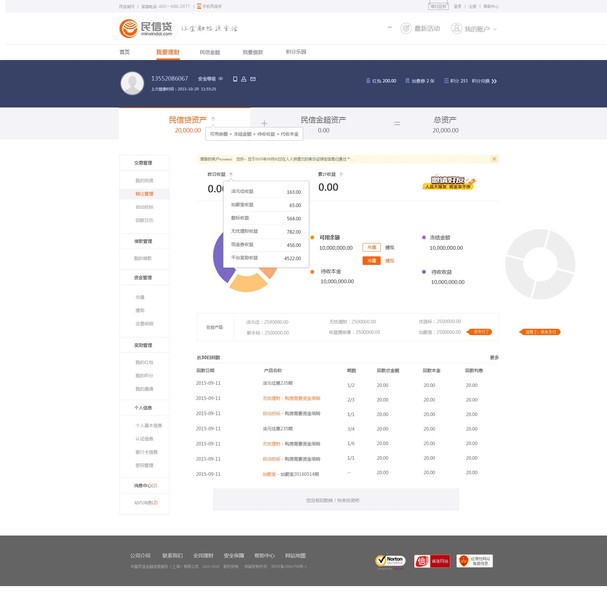
Task: Open the 我的红包 sidebar item
Action: tap(144, 362)
